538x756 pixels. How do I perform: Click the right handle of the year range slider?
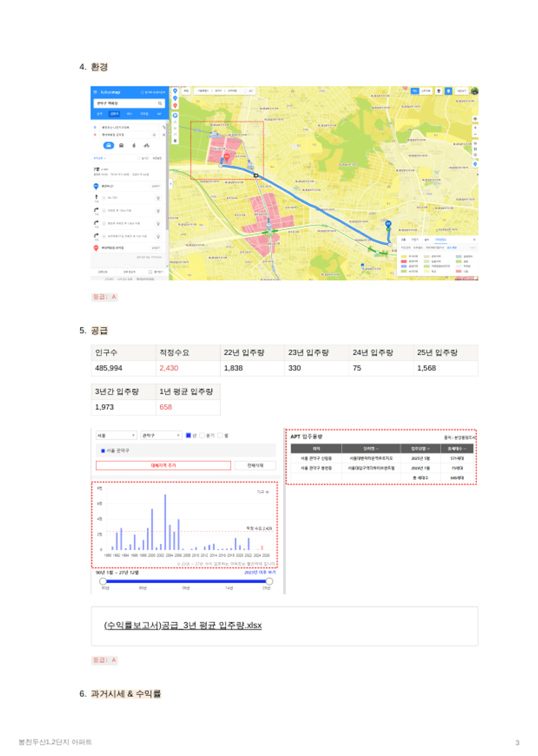(269, 581)
